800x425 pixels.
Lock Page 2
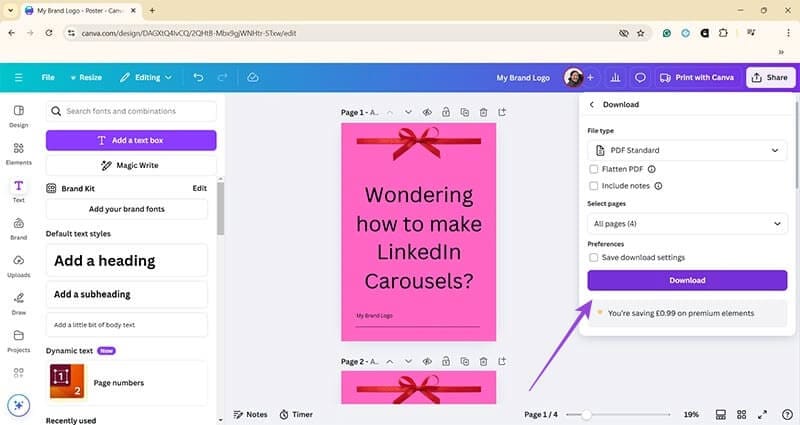pos(446,361)
